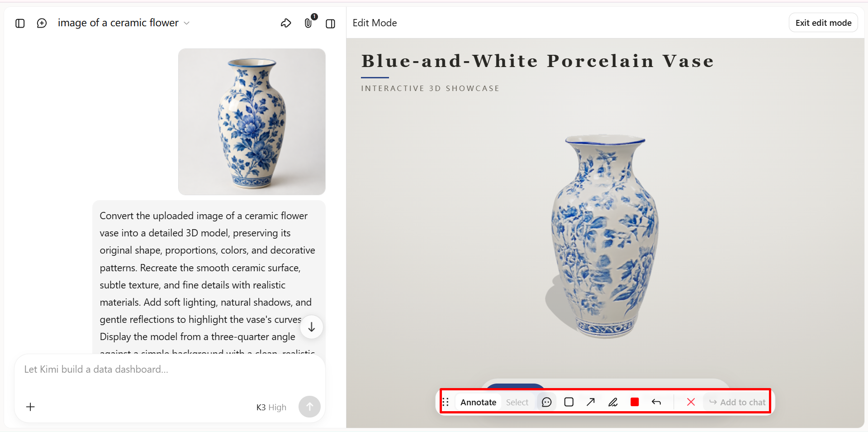This screenshot has height=432, width=868.
Task: Open the attachments paperclip icon with badge
Action: point(309,23)
